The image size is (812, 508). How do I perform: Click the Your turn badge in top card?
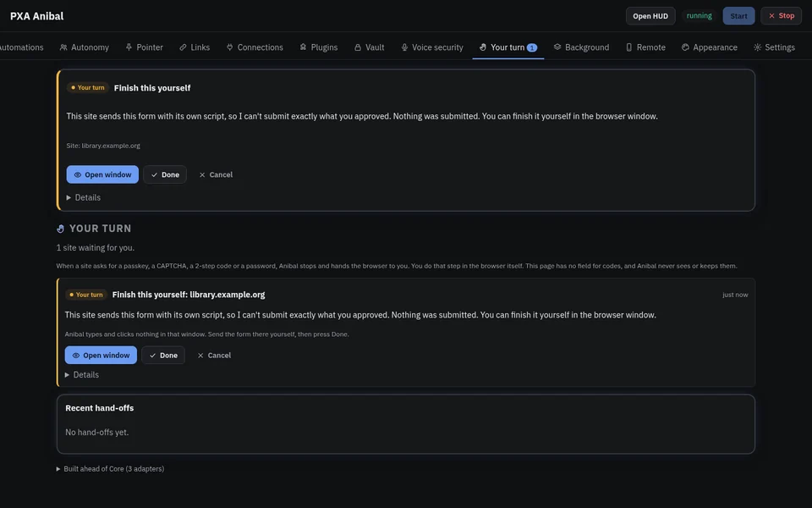point(87,87)
